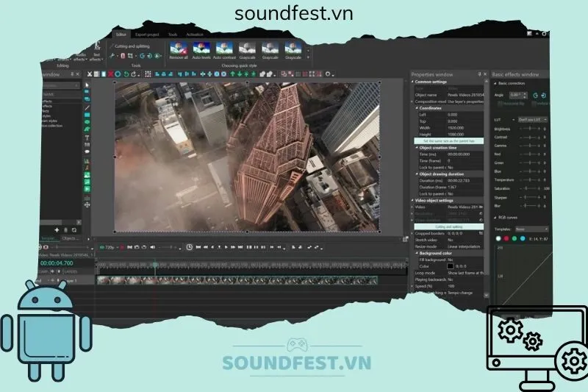Click the white RGB curve channel dot
588x392 pixels.
point(498,238)
